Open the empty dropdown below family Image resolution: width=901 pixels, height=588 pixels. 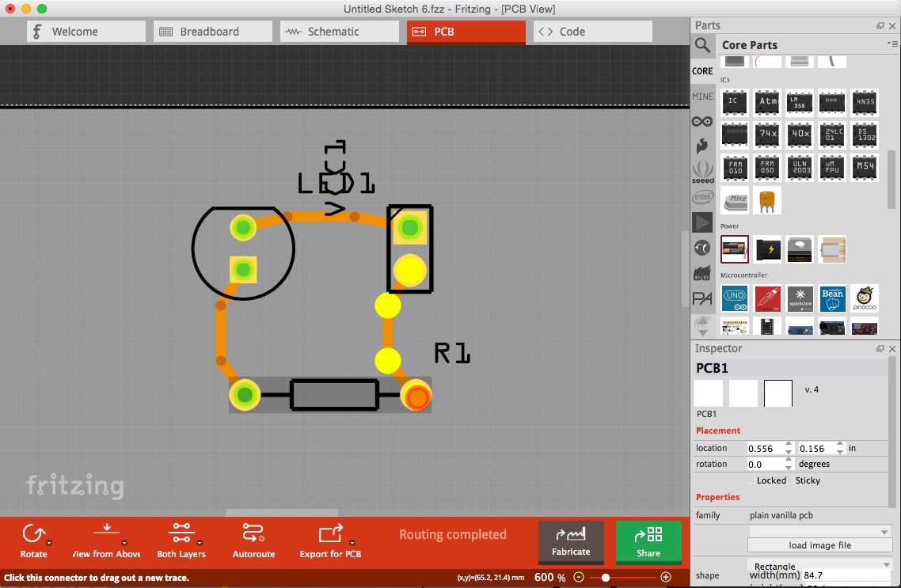coord(820,531)
